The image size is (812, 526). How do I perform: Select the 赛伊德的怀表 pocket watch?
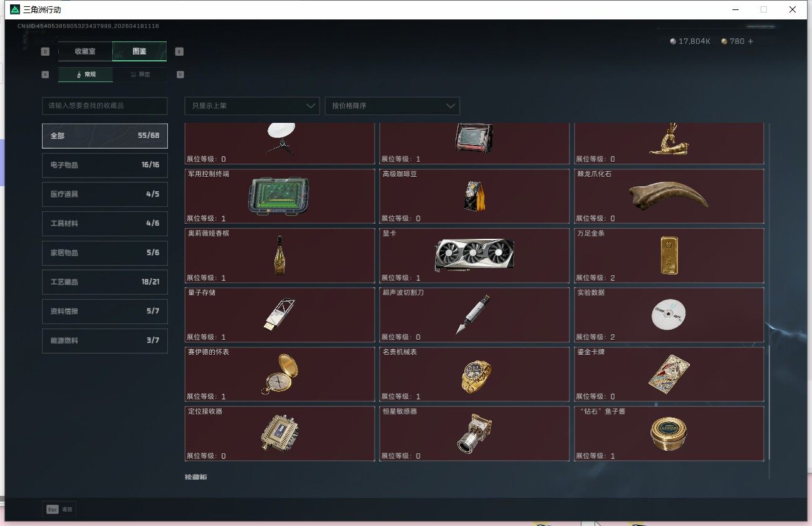279,374
